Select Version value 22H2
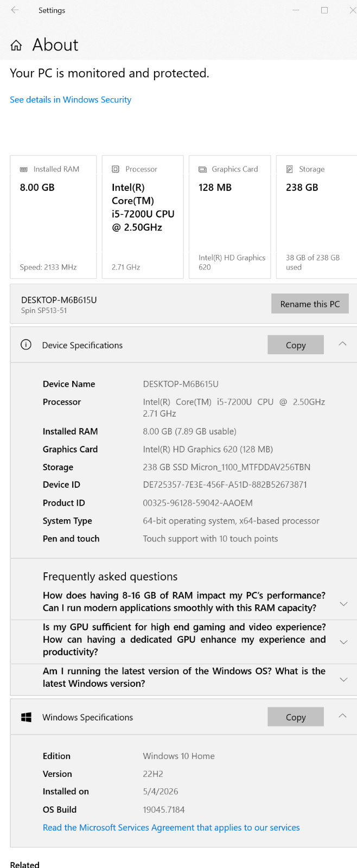This screenshot has height=868, width=357. 153,774
